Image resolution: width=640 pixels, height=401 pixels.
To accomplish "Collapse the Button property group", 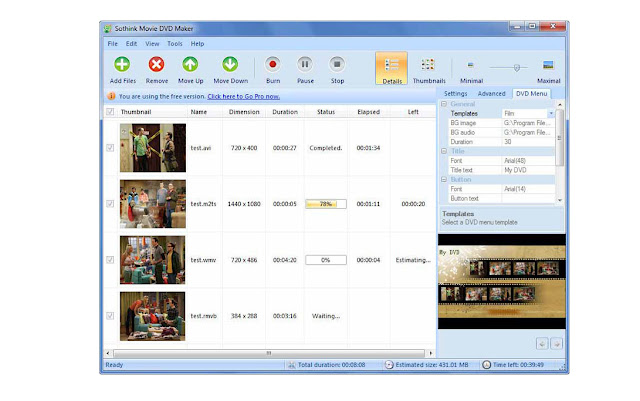I will 444,180.
